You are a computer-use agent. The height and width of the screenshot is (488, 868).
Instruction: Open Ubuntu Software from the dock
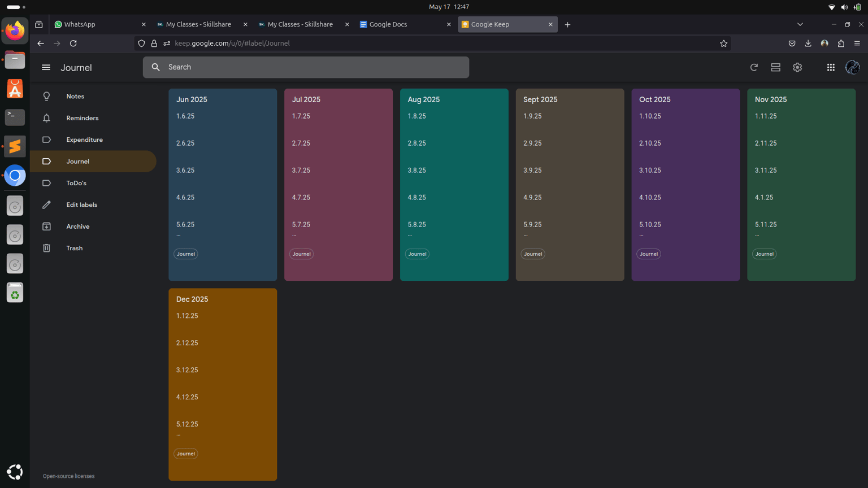point(15,88)
